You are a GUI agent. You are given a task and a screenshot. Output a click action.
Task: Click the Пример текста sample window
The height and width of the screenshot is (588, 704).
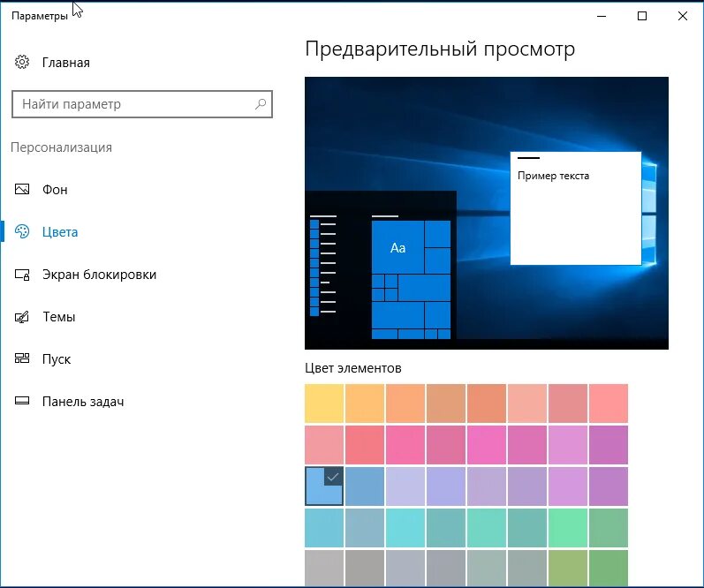coord(576,208)
